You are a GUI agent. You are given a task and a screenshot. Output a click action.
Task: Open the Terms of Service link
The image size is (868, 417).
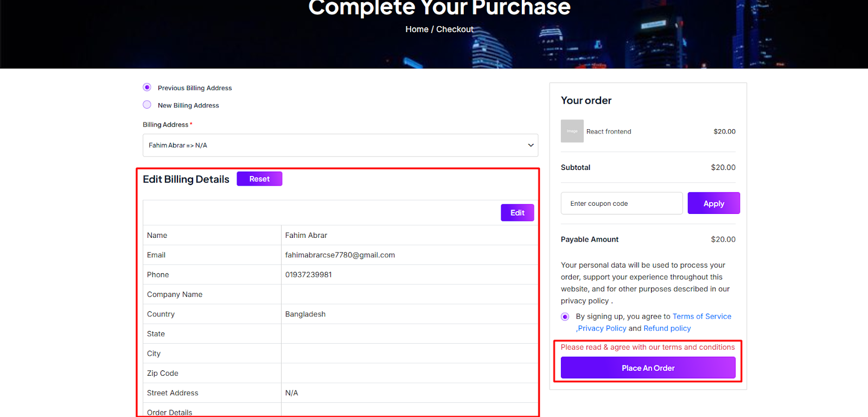pyautogui.click(x=702, y=317)
